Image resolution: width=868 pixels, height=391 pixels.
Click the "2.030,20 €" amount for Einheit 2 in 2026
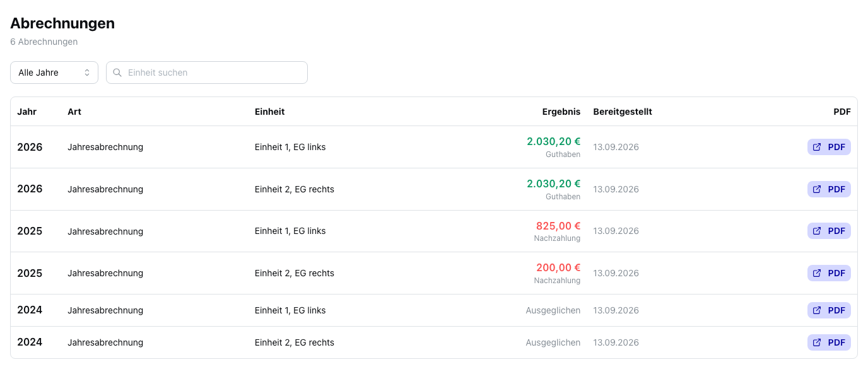(554, 184)
